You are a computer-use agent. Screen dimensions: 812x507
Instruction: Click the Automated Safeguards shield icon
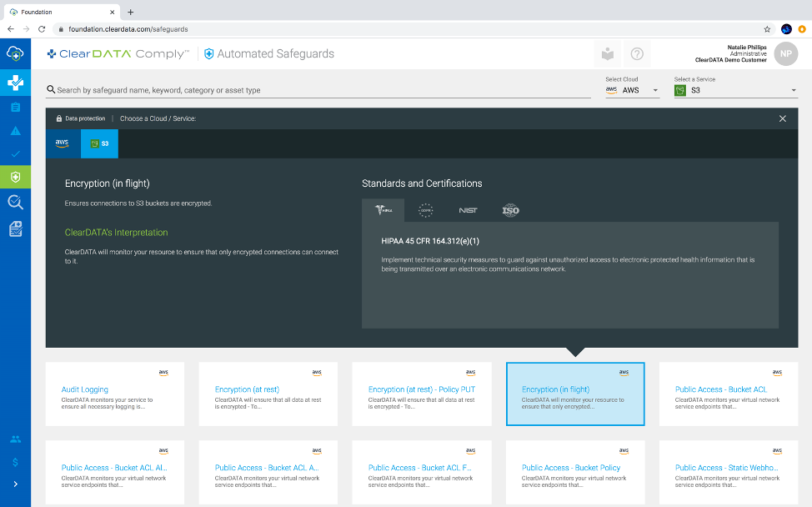tap(209, 54)
